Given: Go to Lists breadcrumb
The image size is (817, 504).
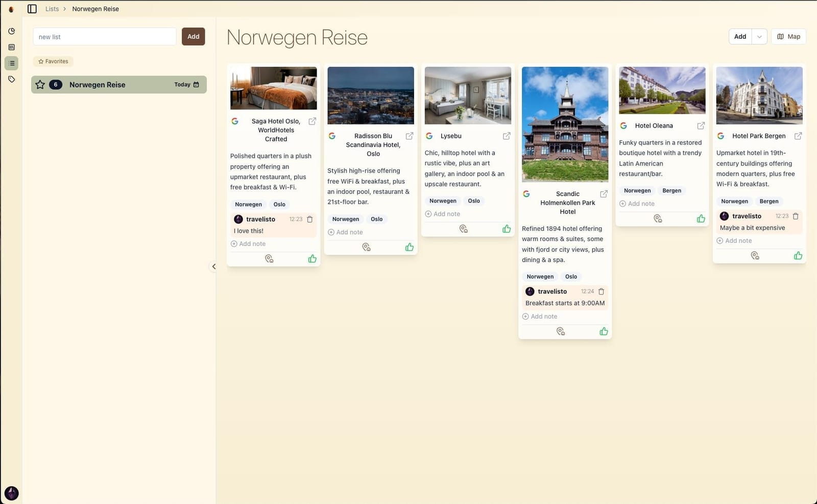Looking at the screenshot, I should click(52, 9).
